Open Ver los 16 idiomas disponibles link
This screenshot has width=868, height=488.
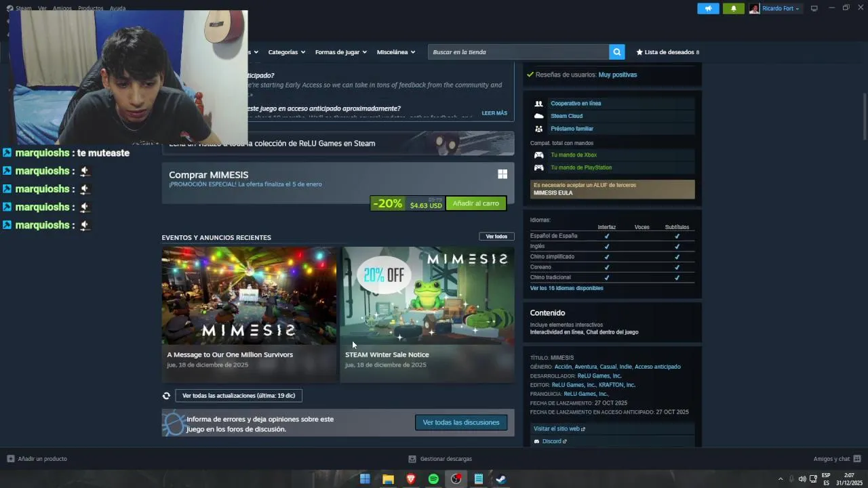(566, 288)
